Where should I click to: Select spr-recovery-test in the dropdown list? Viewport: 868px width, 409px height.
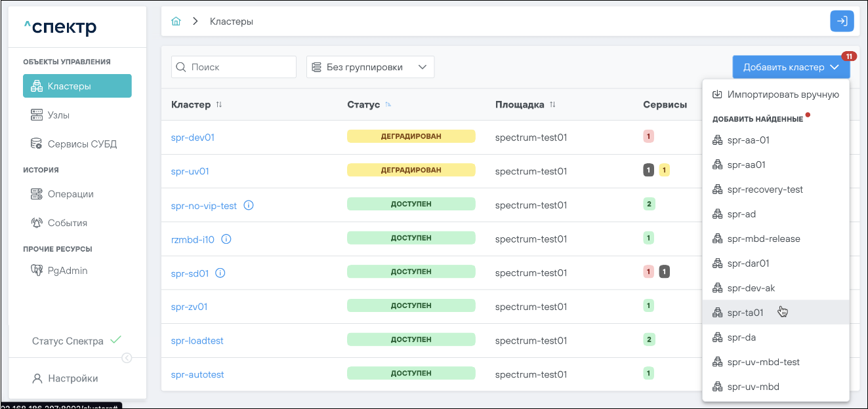(765, 189)
